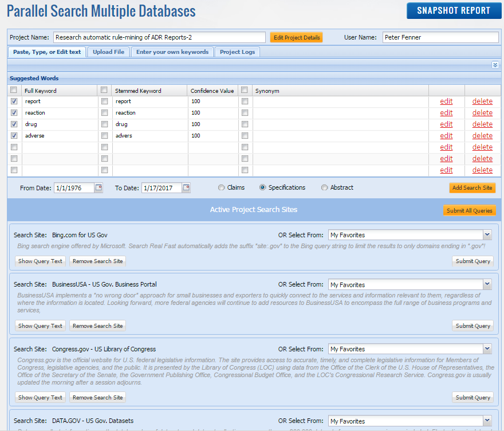Viewport: 504px width, 431px height.
Task: Show Query Text for Congress.gov
Action: [x=40, y=397]
